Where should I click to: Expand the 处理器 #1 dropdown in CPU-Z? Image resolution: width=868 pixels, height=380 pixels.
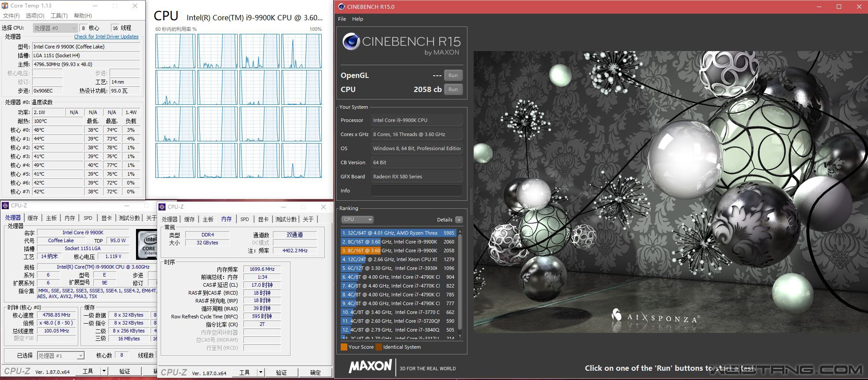[x=61, y=356]
